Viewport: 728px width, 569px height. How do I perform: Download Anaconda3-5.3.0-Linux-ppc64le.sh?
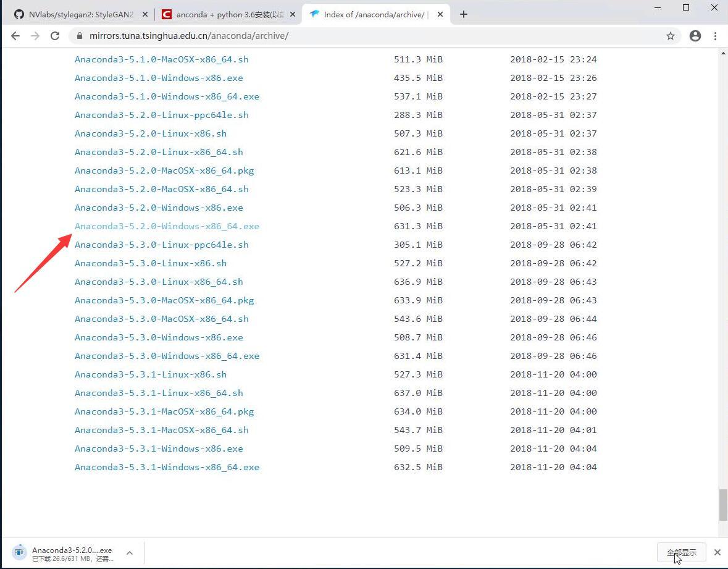coord(162,245)
